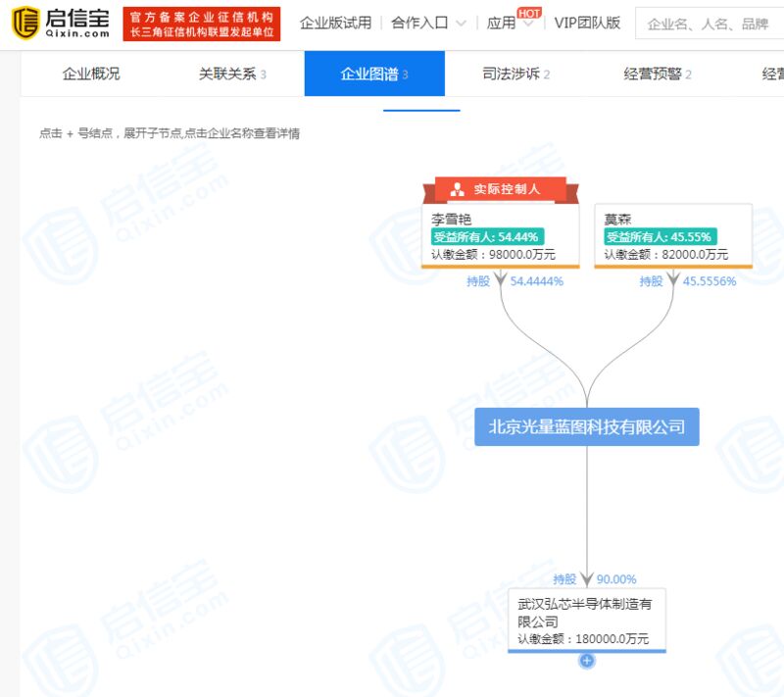Click the red 官方备案企业征信机构 banner
This screenshot has width=784, height=697.
tap(202, 24)
